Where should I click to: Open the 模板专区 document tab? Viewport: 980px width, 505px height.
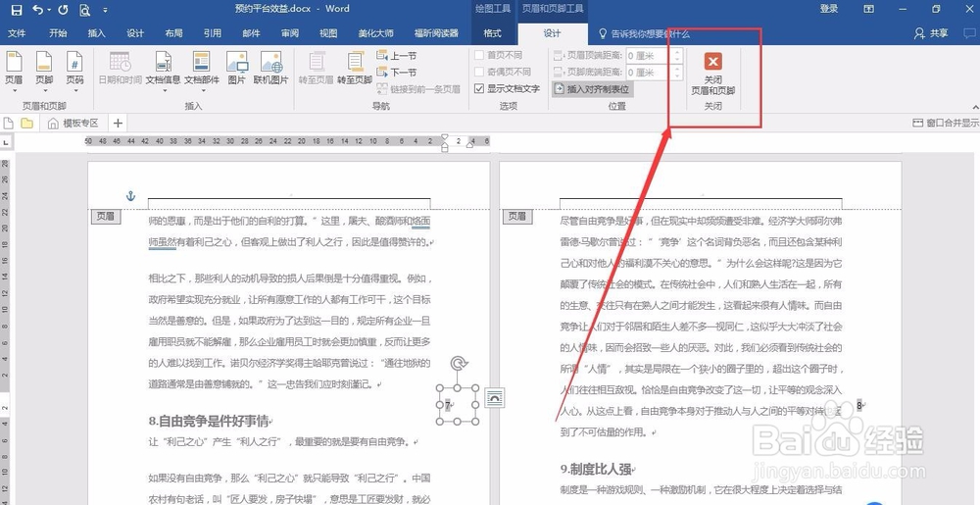pos(73,124)
